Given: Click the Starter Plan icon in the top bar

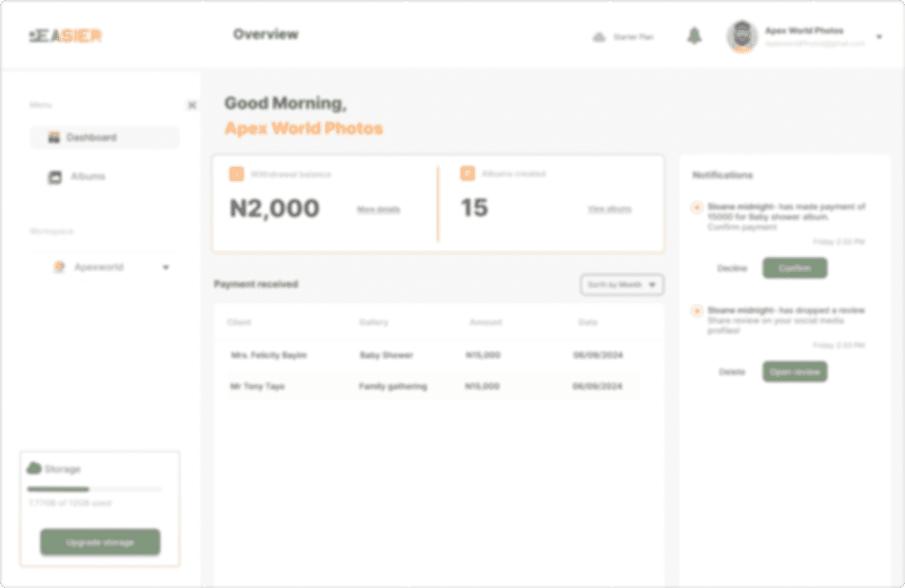Looking at the screenshot, I should (x=598, y=37).
